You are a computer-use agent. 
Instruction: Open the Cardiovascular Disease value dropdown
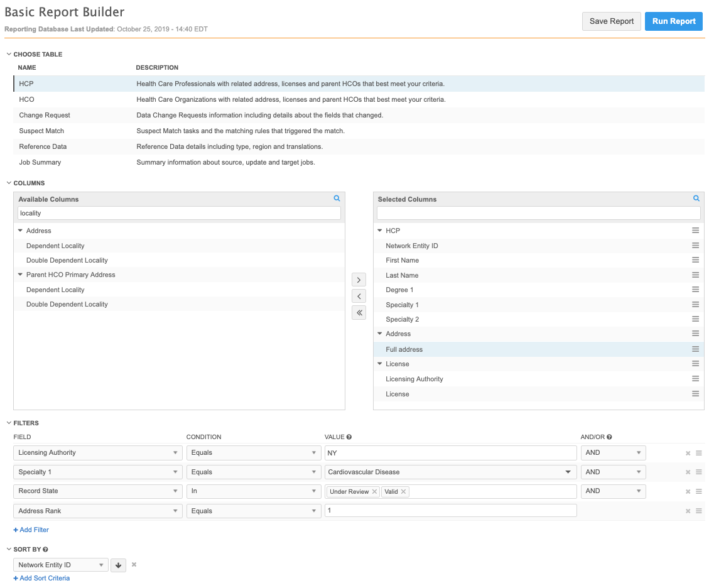tap(568, 472)
